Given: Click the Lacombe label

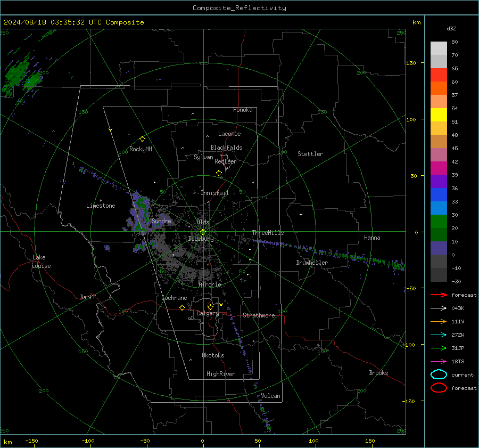Looking at the screenshot, I should (x=229, y=134).
